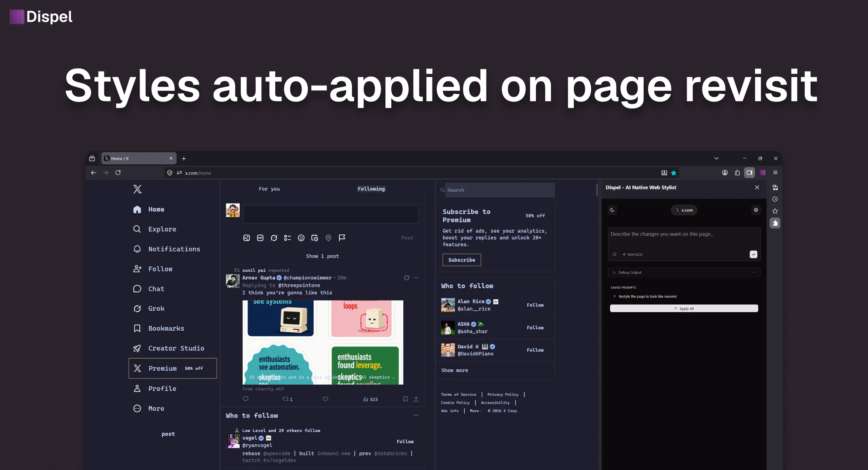Like the Arnav Gupta post

point(326,399)
